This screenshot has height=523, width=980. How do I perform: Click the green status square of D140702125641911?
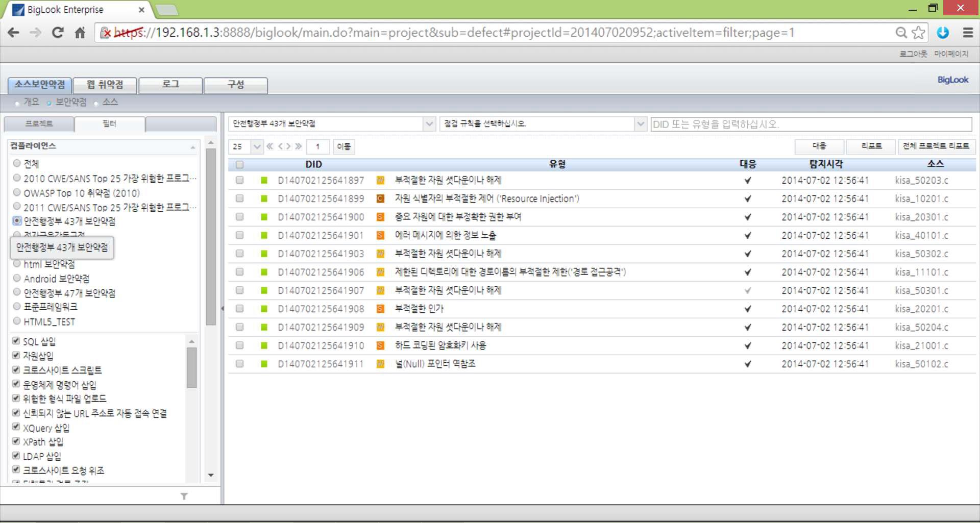[x=264, y=364]
